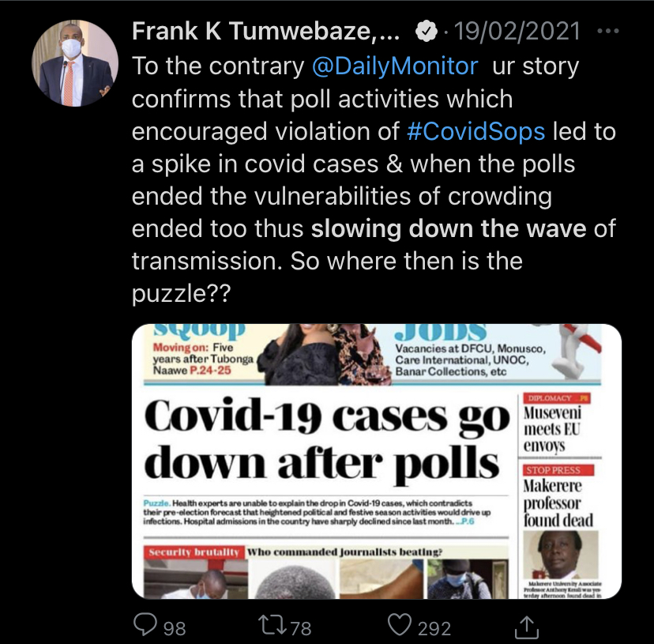The image size is (654, 644).
Task: Click the verified badge beside the name
Action: coord(426,32)
